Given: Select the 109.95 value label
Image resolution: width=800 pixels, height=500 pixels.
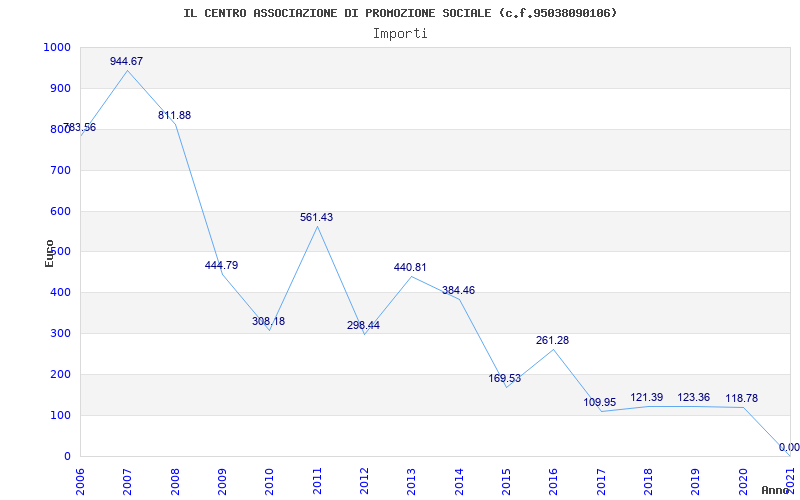Looking at the screenshot, I should pyautogui.click(x=599, y=403).
